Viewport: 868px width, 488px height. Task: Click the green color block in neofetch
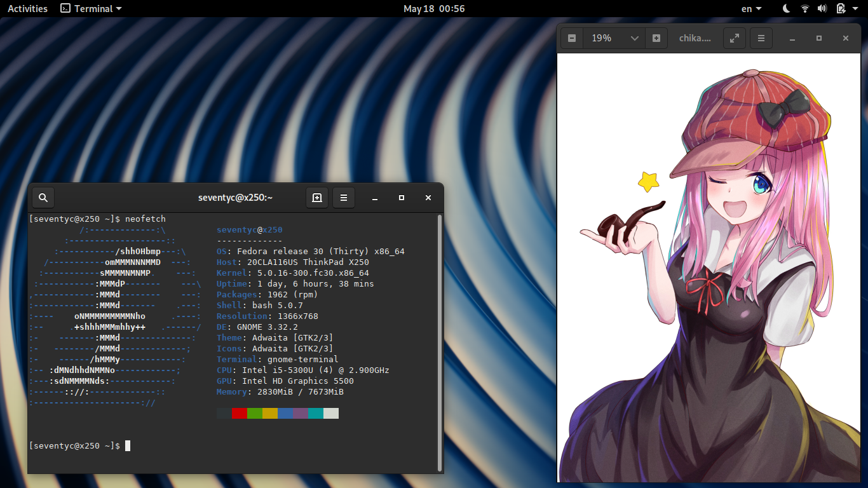click(x=255, y=414)
